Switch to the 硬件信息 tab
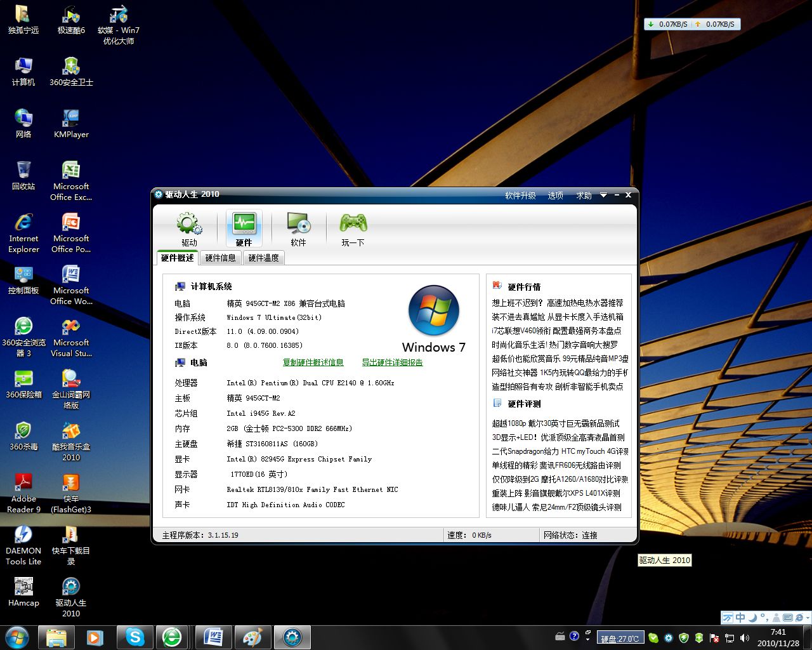This screenshot has height=650, width=812. pos(221,258)
